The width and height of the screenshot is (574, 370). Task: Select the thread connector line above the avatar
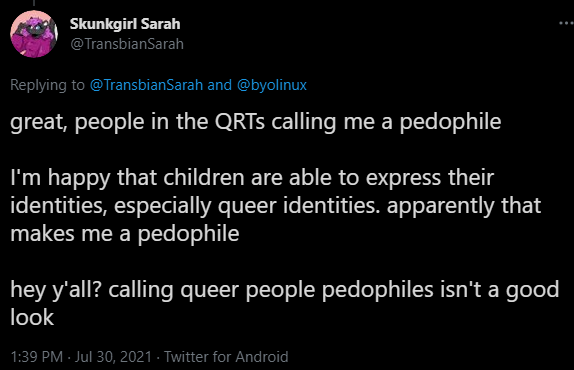click(x=34, y=3)
